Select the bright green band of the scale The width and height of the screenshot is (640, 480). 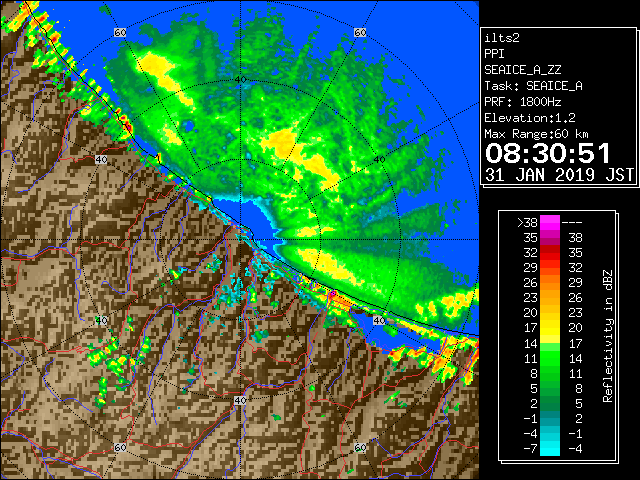click(x=550, y=358)
